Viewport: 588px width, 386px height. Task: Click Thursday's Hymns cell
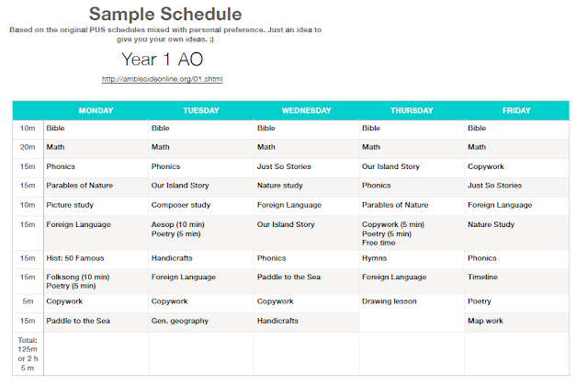point(412,258)
